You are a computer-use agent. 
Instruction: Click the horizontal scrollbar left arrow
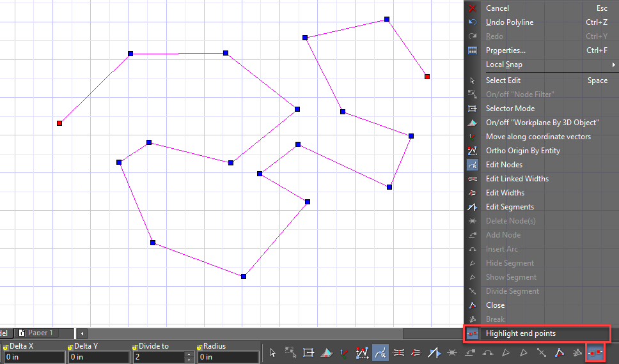click(x=82, y=333)
